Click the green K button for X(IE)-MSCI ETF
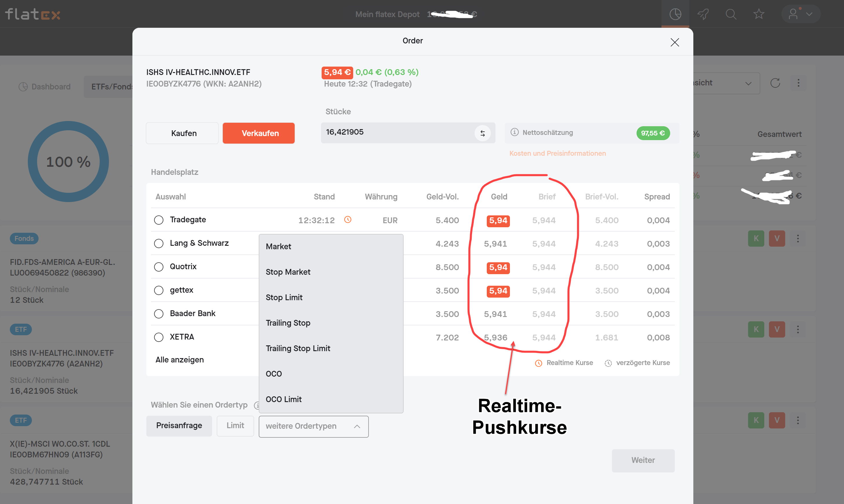844x504 pixels. (x=756, y=420)
